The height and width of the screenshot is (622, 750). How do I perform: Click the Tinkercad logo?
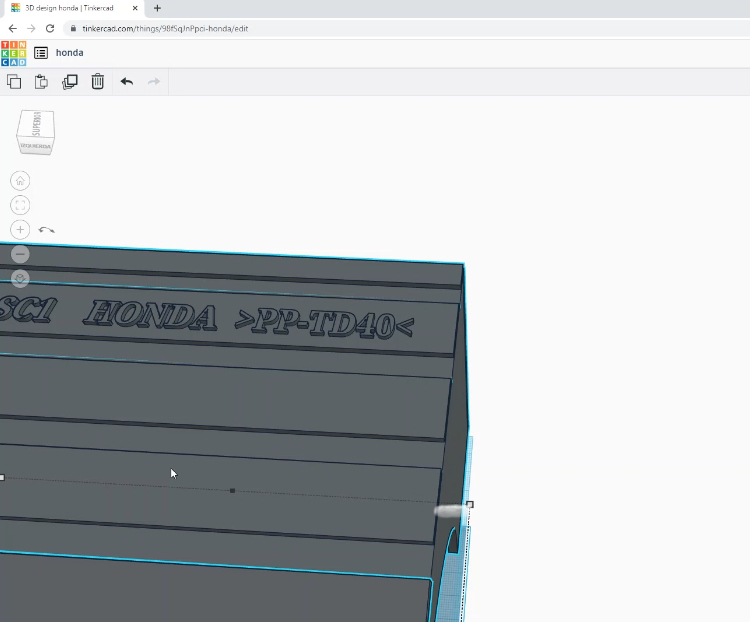tap(13, 53)
